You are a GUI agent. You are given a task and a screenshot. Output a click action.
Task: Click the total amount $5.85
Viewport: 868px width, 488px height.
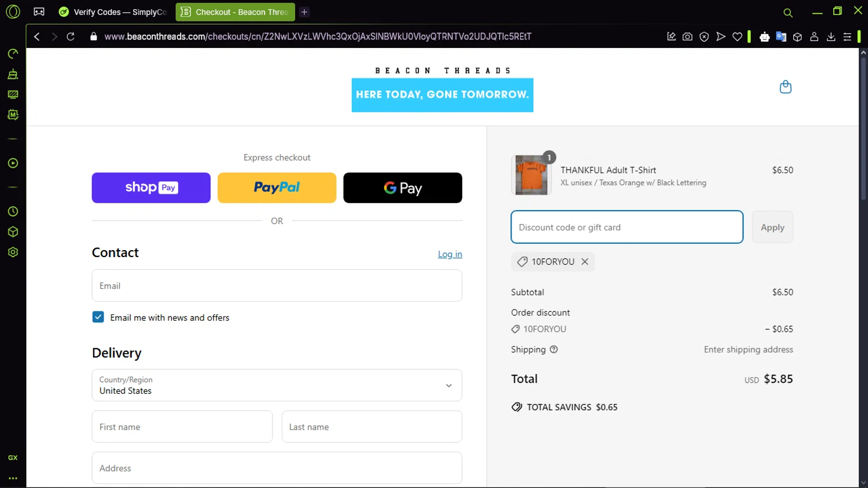point(778,379)
